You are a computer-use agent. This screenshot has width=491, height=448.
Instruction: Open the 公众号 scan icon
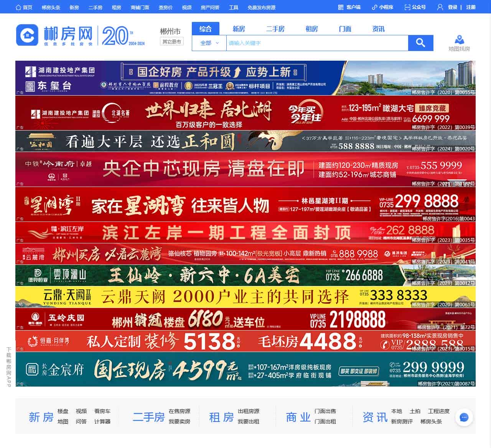407,7
